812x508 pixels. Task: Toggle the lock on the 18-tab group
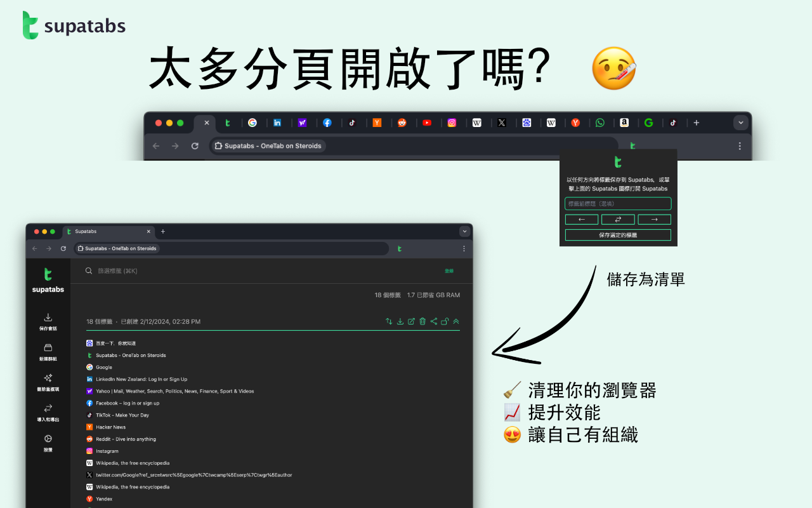[x=445, y=321]
